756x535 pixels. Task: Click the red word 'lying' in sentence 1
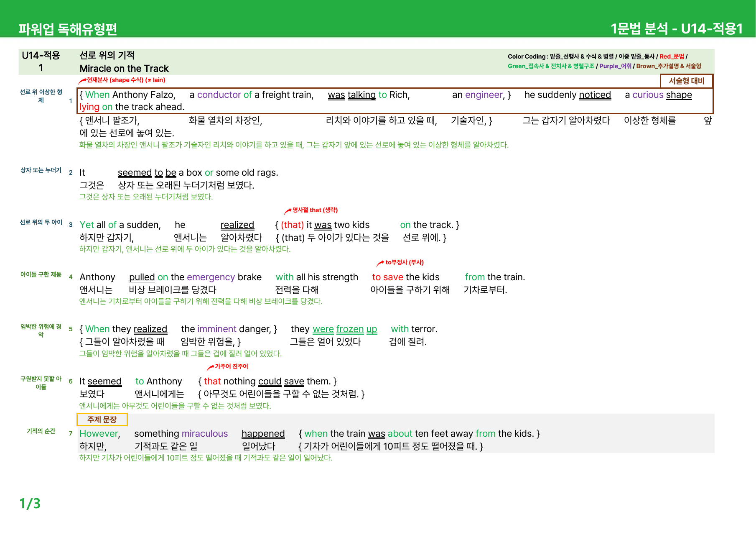point(89,107)
